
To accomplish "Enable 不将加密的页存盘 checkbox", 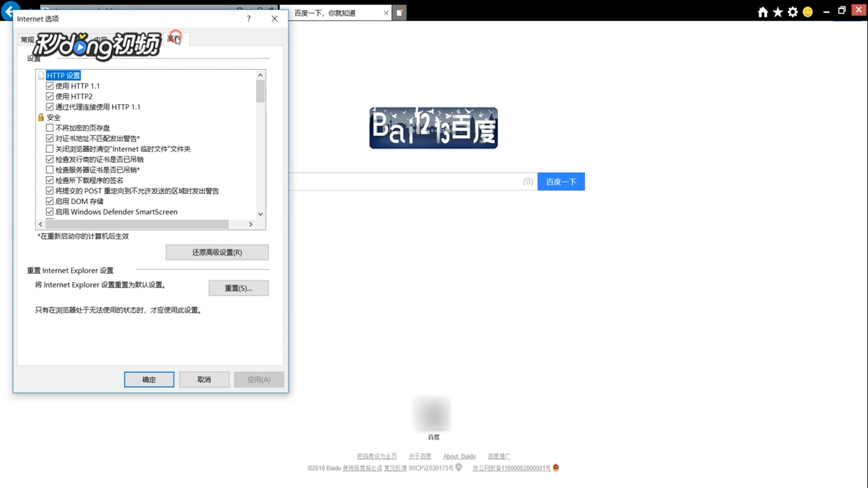I will click(x=50, y=128).
